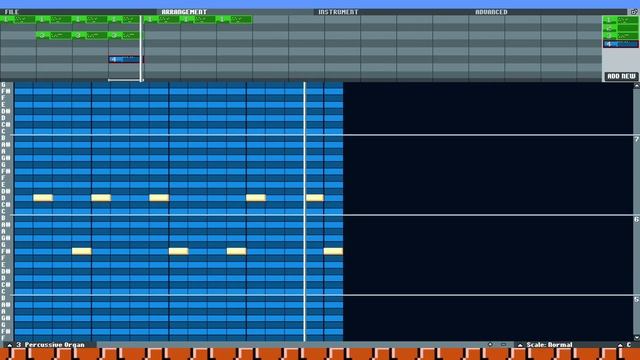Select the third green clip in top track
This screenshot has height=360, width=640.
click(90, 19)
